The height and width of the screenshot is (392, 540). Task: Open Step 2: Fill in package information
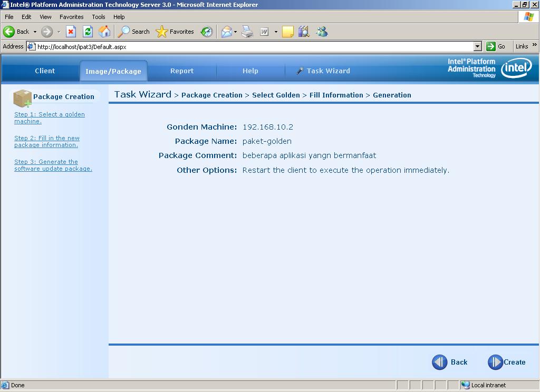47,141
